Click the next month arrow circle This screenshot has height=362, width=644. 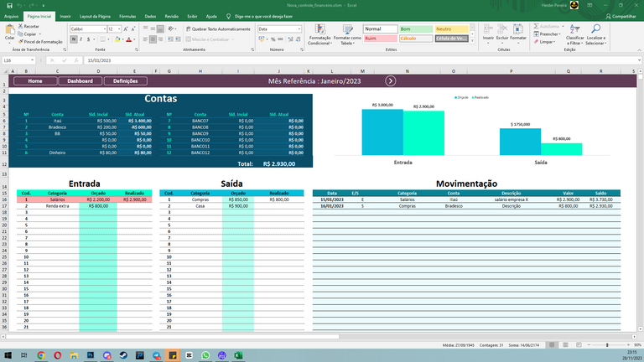(x=390, y=80)
